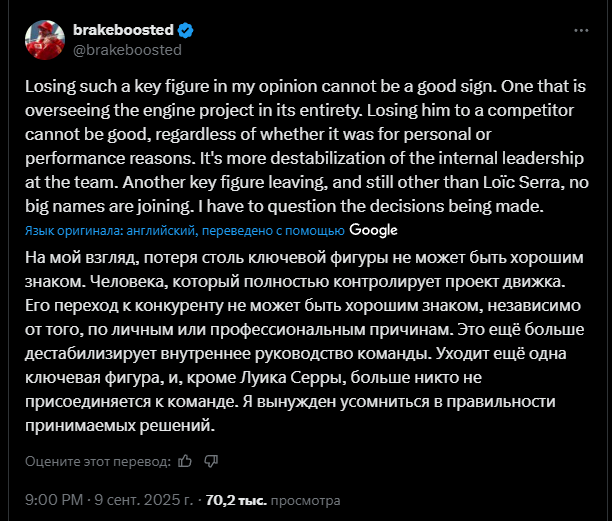Rate translation with thumbs up
The height and width of the screenshot is (521, 612).
click(185, 461)
